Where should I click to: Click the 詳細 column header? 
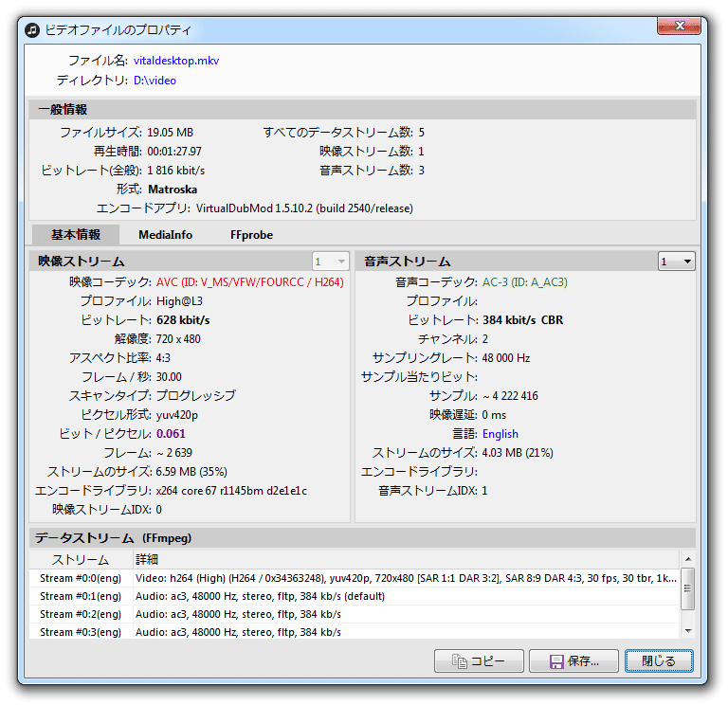[407, 560]
